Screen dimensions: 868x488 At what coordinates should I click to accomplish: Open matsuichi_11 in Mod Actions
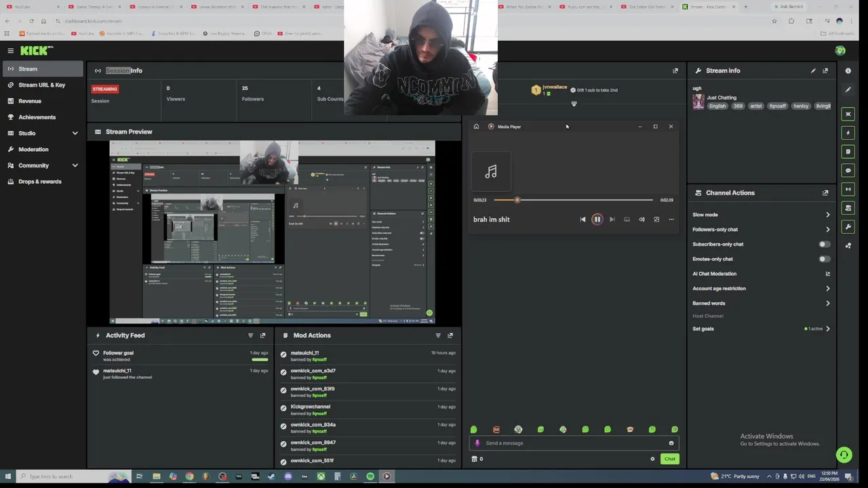(304, 353)
